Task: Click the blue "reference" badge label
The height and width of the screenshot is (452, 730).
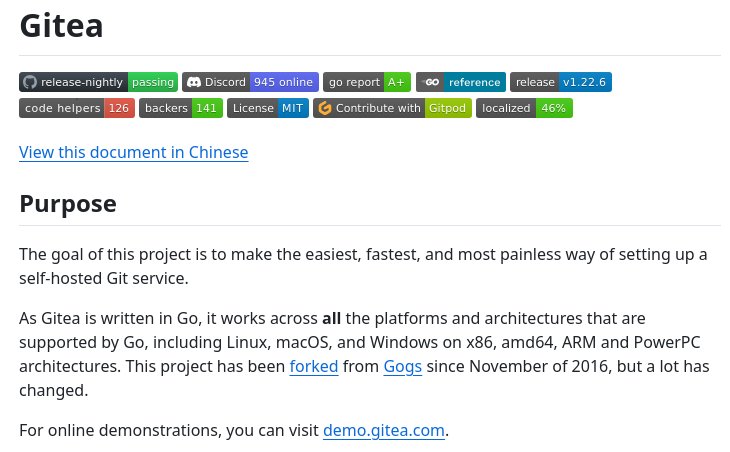Action: pos(474,82)
